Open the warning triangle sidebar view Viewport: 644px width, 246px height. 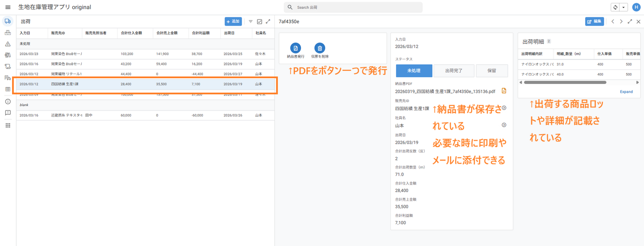click(7, 44)
